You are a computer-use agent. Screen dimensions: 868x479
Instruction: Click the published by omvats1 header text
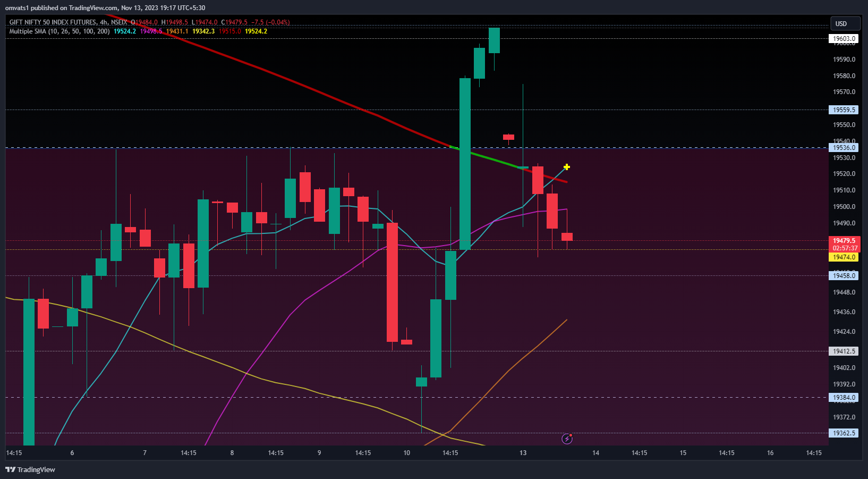pyautogui.click(x=105, y=8)
